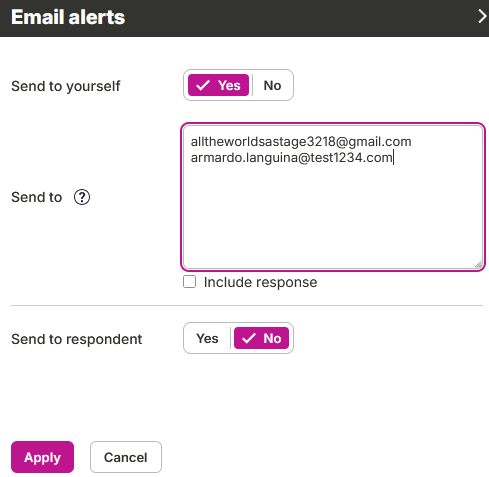Place cursor in armardo.languina@test1234.com line

click(292, 157)
